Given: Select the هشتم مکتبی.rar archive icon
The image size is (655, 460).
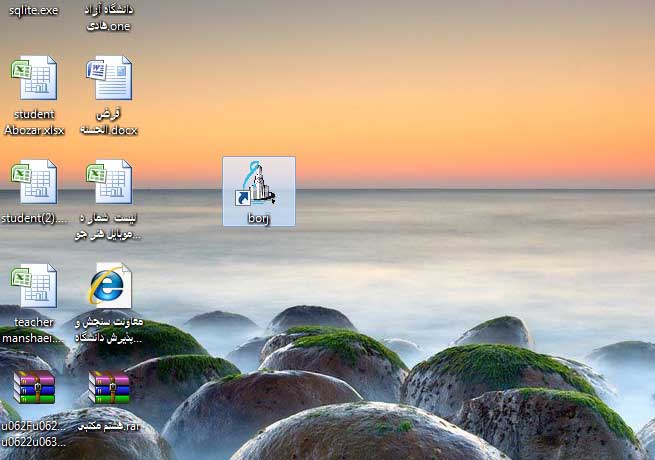Looking at the screenshot, I should tap(109, 387).
